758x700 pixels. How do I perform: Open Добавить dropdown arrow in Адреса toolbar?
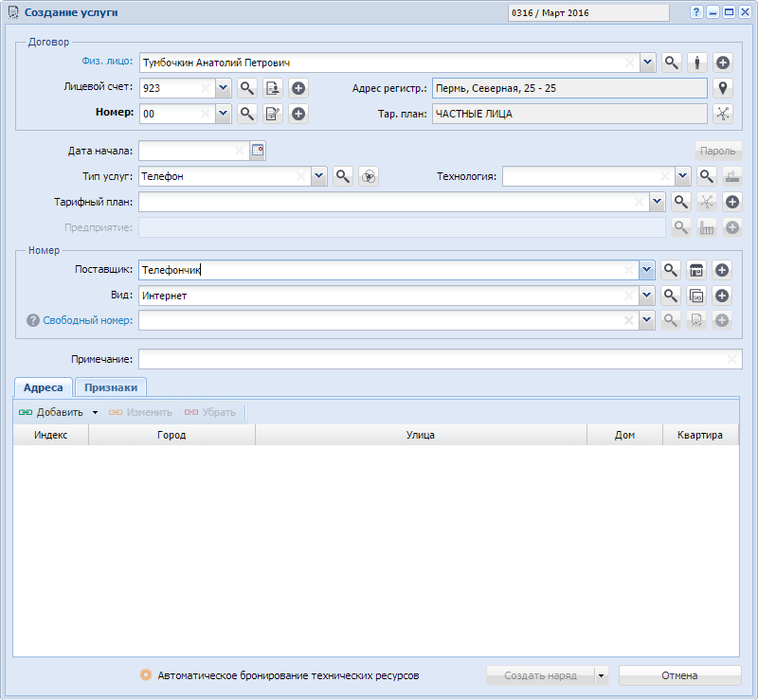click(96, 412)
